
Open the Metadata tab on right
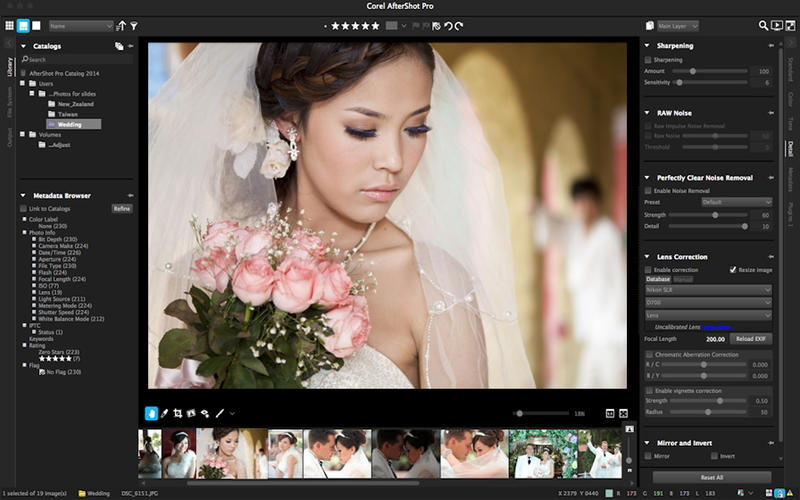(x=790, y=179)
